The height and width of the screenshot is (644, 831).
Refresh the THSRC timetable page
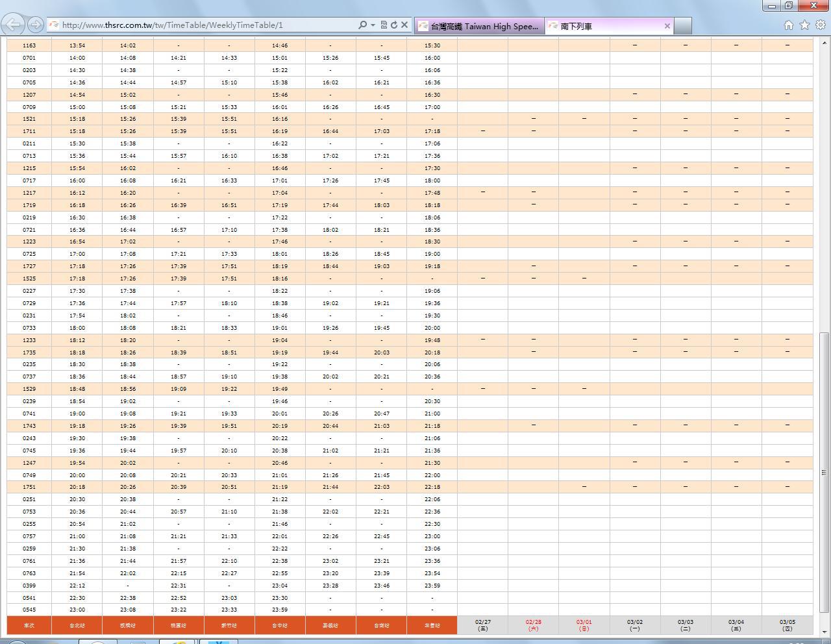pos(393,25)
